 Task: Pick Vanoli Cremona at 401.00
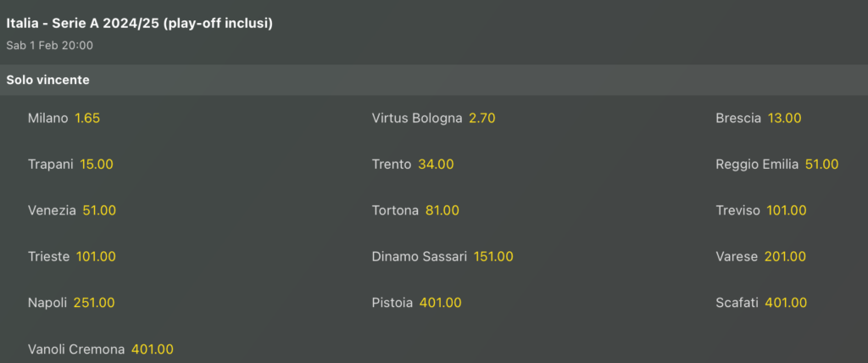coord(153,349)
